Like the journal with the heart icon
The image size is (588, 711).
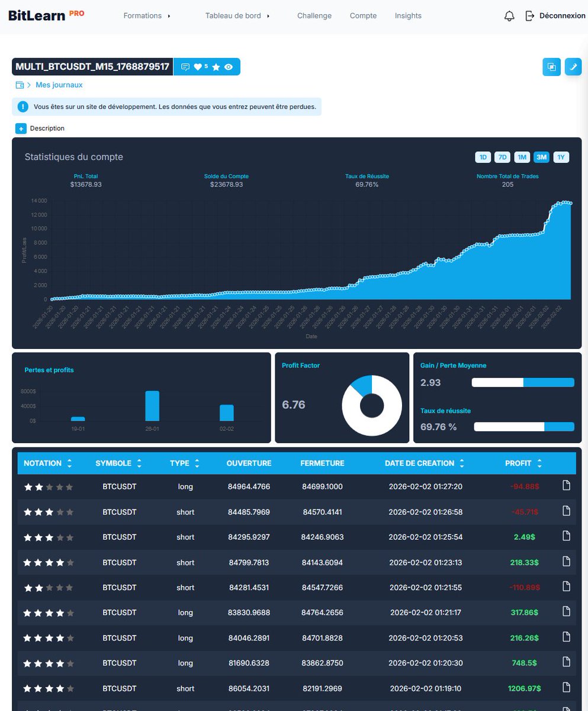coord(198,68)
